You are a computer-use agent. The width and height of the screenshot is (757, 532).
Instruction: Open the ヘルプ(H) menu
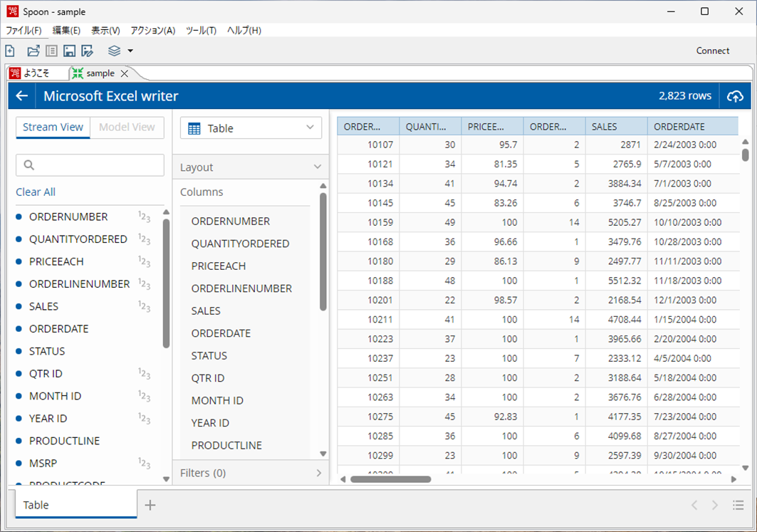(244, 31)
